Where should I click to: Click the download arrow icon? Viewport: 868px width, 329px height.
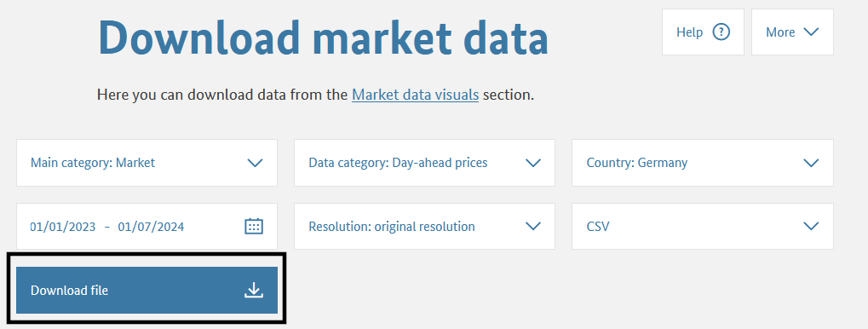point(254,291)
